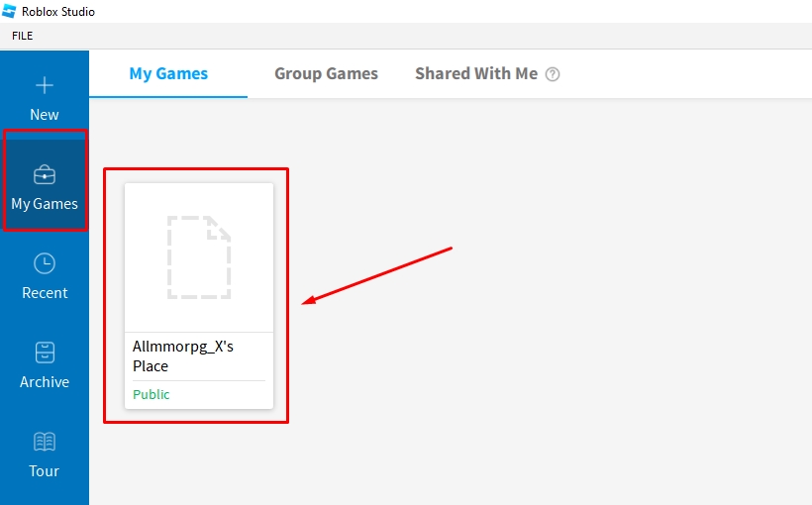The image size is (812, 505).
Task: Click the Allmmorpg_X's Place title text
Action: [183, 355]
